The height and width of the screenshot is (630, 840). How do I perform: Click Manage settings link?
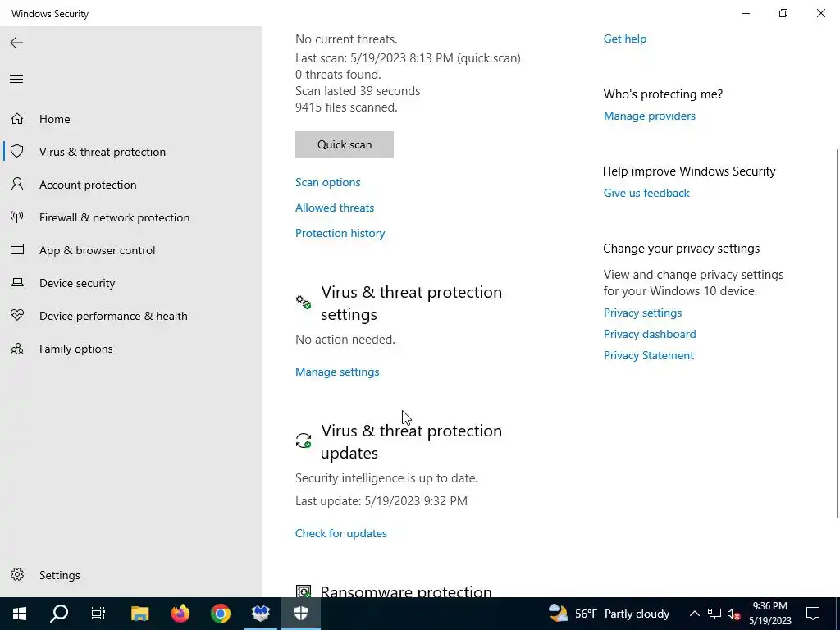[337, 372]
